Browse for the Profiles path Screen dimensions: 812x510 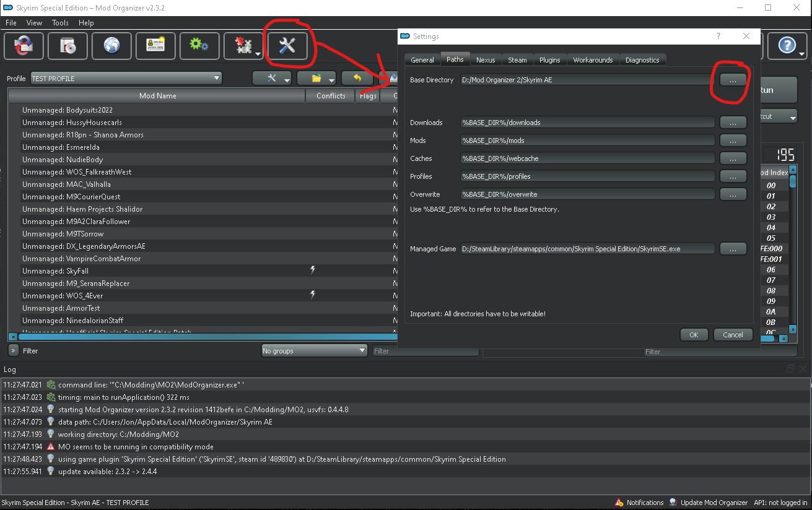pos(733,176)
